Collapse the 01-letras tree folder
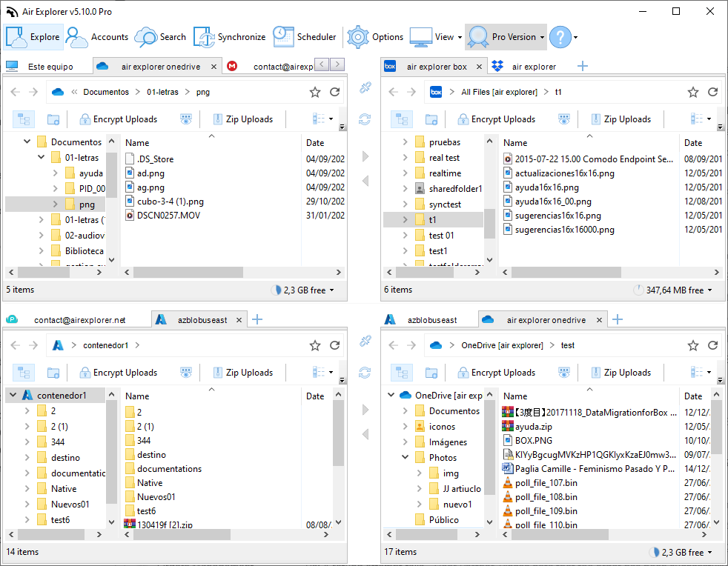 pos(41,157)
